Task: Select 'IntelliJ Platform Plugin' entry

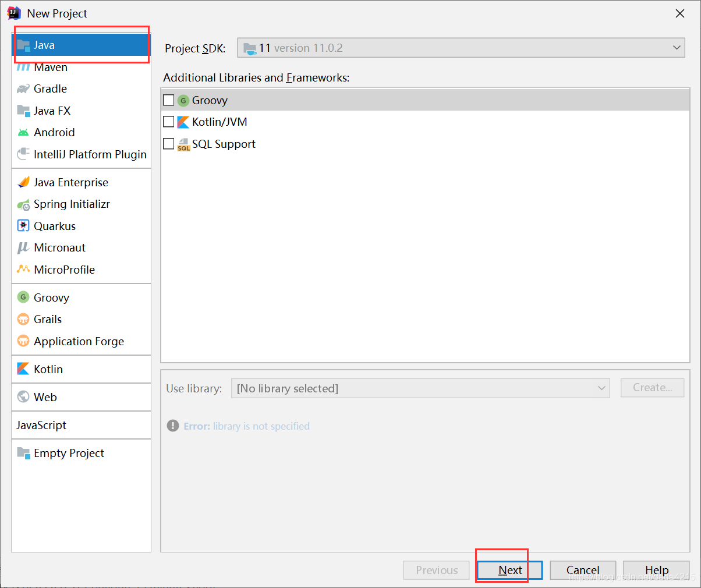Action: (81, 154)
